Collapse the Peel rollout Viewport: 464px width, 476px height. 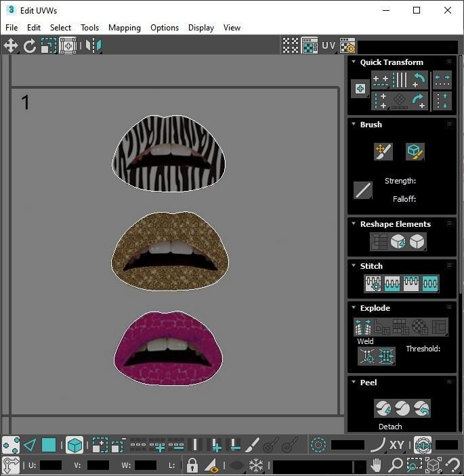354,382
